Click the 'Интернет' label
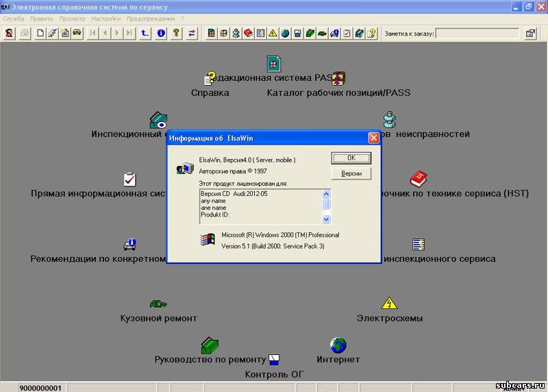548x392 pixels. point(338,360)
